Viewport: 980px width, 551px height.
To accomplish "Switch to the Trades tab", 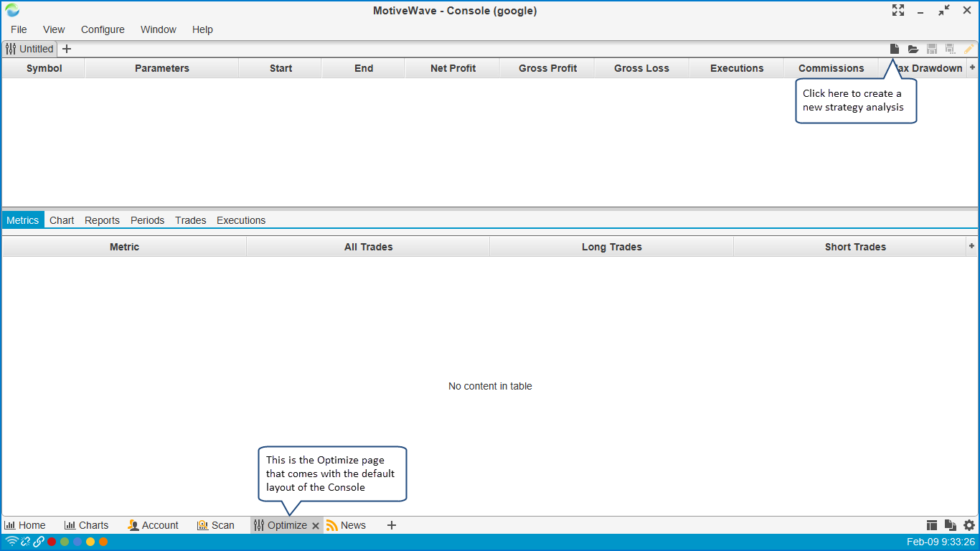I will (190, 220).
